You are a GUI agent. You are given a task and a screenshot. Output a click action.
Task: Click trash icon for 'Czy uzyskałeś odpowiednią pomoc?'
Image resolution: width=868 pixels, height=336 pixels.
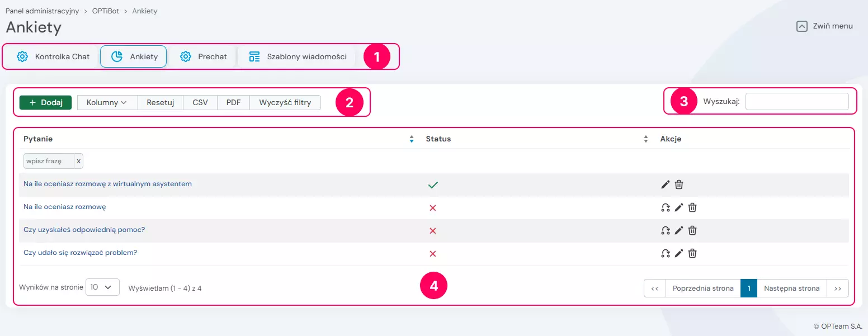point(692,230)
